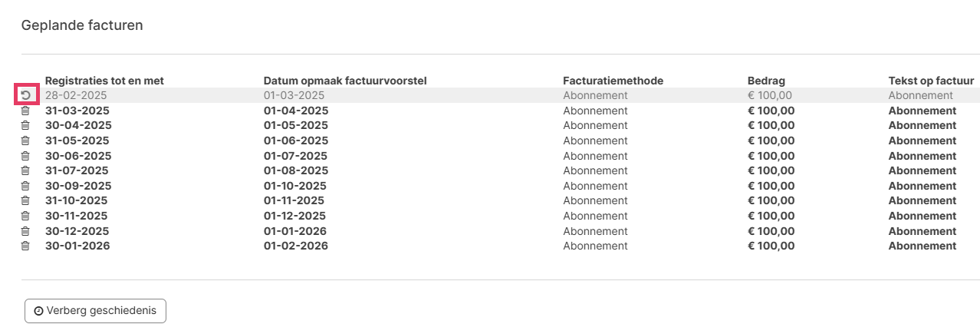Delete the invoice with registrations until 31-03-2025
The image size is (980, 334).
click(x=25, y=111)
